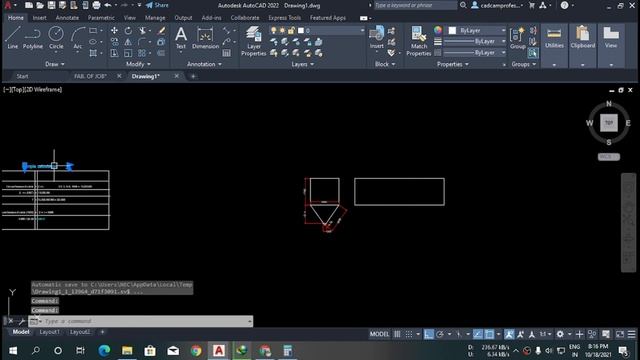This screenshot has height=360, width=640.
Task: Expand the Layers panel dropdown
Action: coord(302,64)
